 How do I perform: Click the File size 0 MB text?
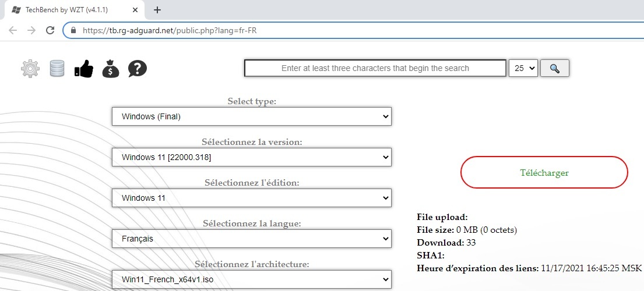(467, 230)
